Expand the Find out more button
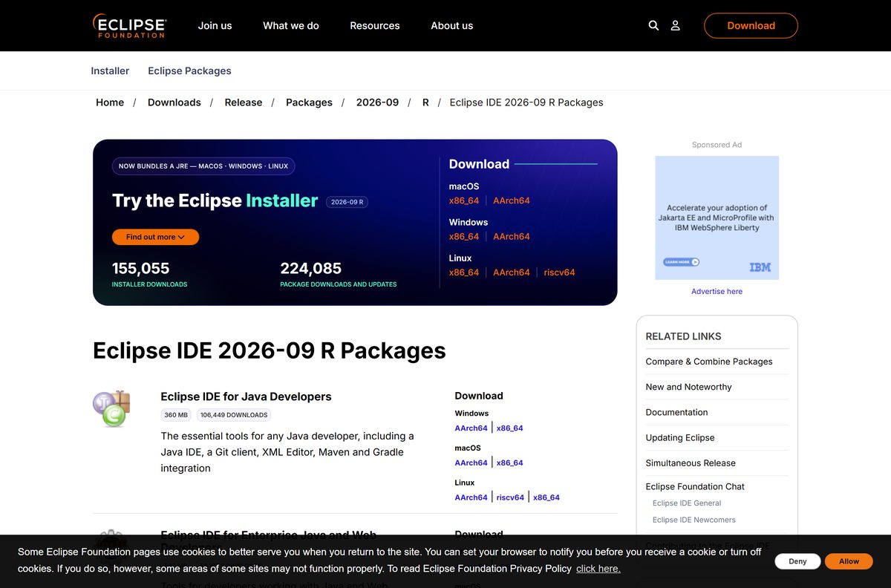 tap(155, 237)
